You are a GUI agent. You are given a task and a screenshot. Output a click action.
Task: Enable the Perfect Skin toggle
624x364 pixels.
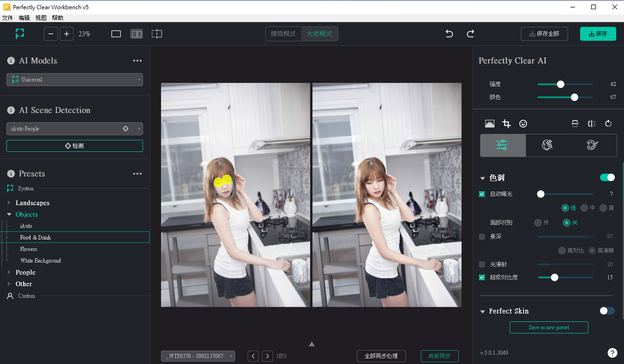tap(607, 311)
